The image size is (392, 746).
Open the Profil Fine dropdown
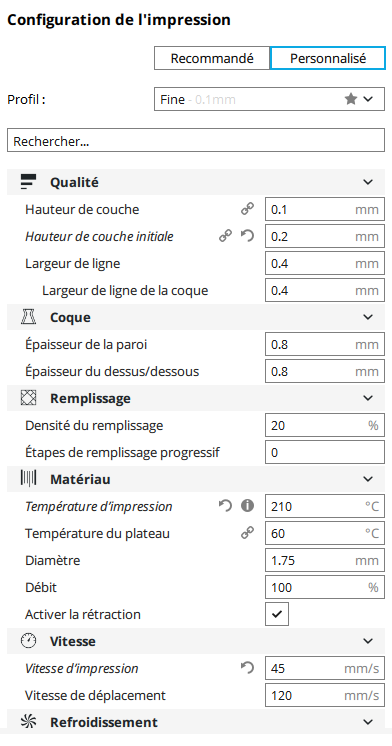pos(269,99)
